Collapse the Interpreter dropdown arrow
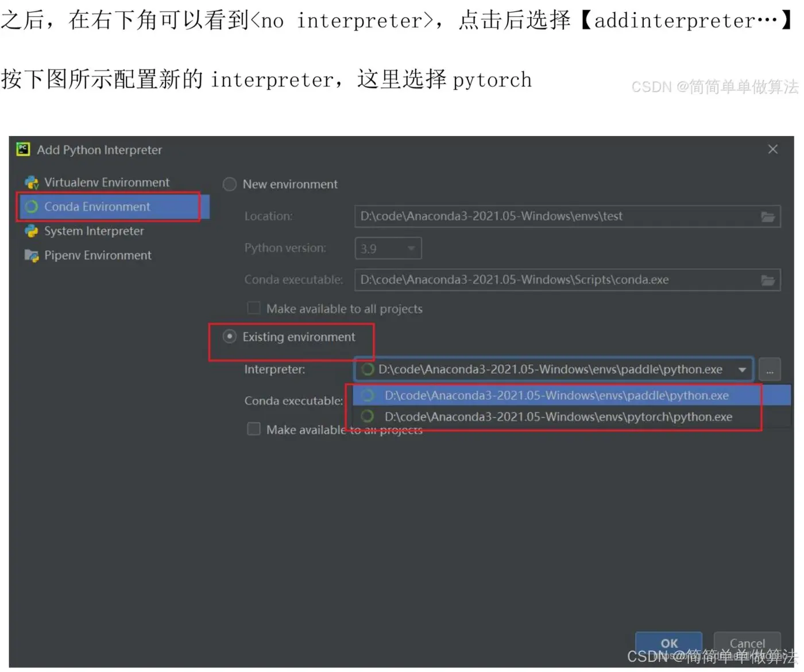The image size is (804, 672). click(x=742, y=370)
